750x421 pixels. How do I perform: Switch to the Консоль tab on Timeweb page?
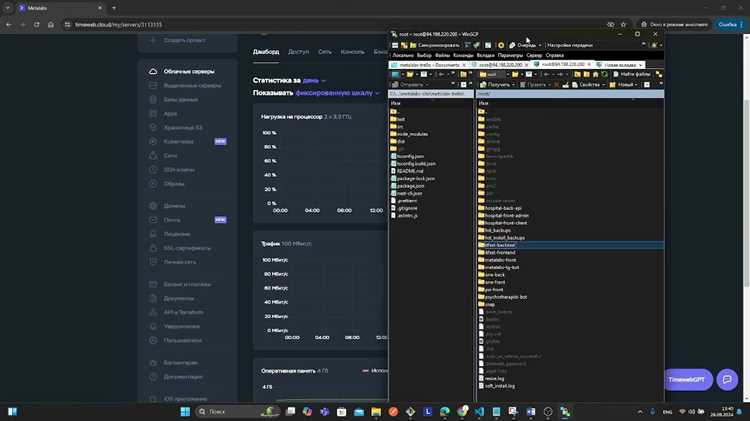tap(353, 52)
